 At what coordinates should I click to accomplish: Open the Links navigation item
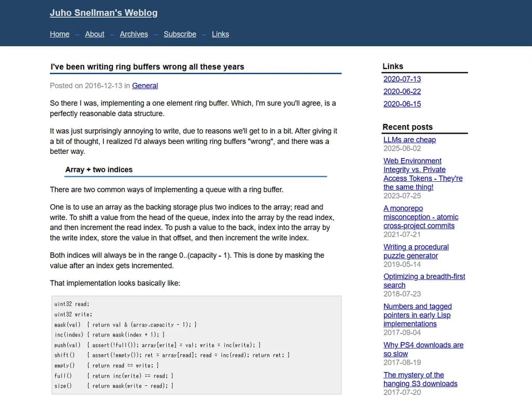220,34
